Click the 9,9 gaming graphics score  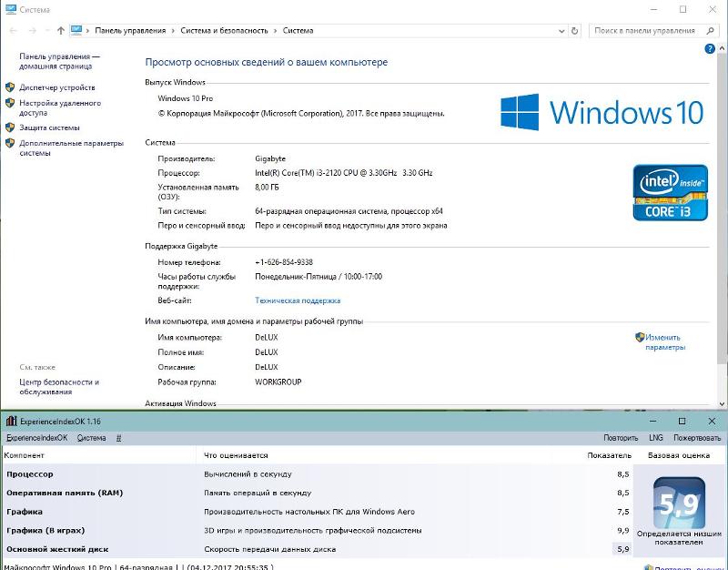623,530
